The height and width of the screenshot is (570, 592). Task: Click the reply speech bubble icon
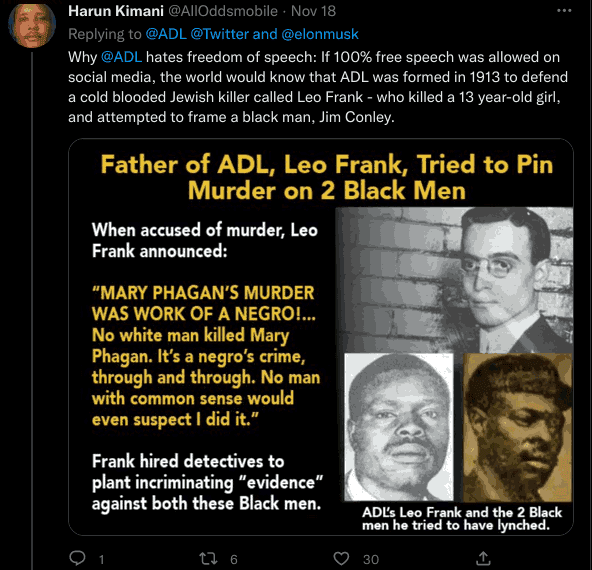[x=78, y=558]
